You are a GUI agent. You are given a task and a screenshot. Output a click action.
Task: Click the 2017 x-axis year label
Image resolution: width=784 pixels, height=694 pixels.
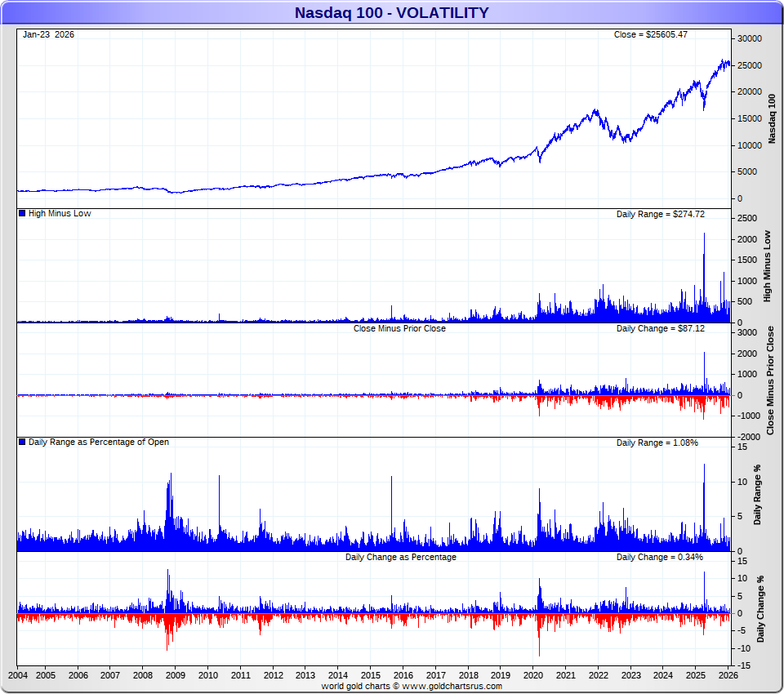pos(435,675)
